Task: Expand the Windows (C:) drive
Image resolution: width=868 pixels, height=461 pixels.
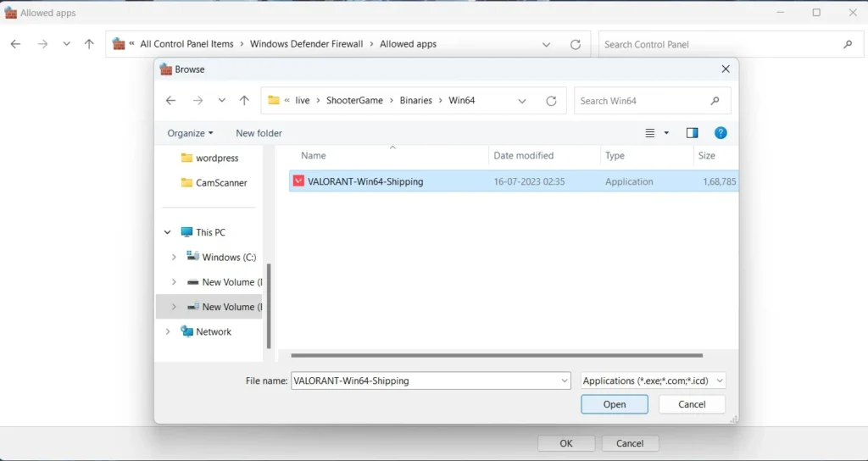Action: tap(174, 258)
